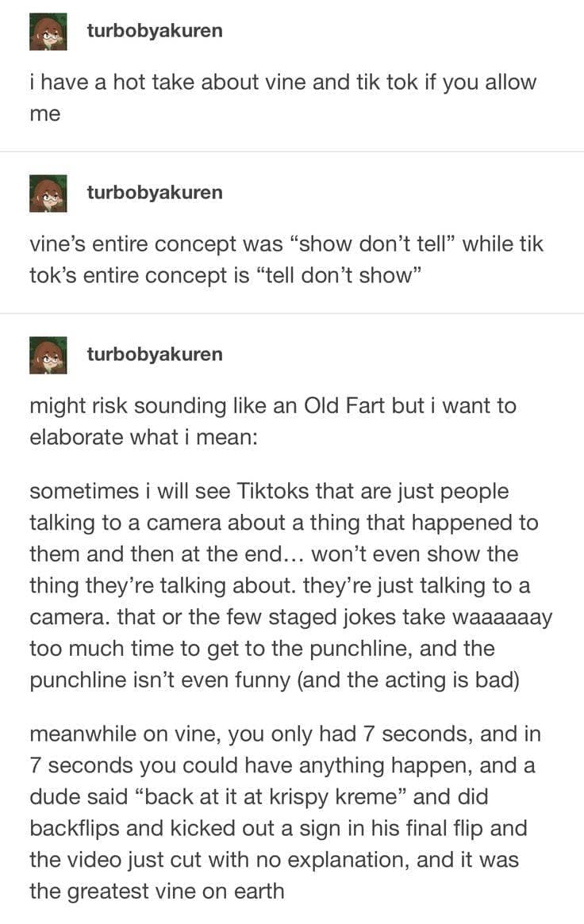Screen dimensions: 584x924
Task: Click turbobyakuren username above "vine's entire concept" post
Action: (x=154, y=192)
